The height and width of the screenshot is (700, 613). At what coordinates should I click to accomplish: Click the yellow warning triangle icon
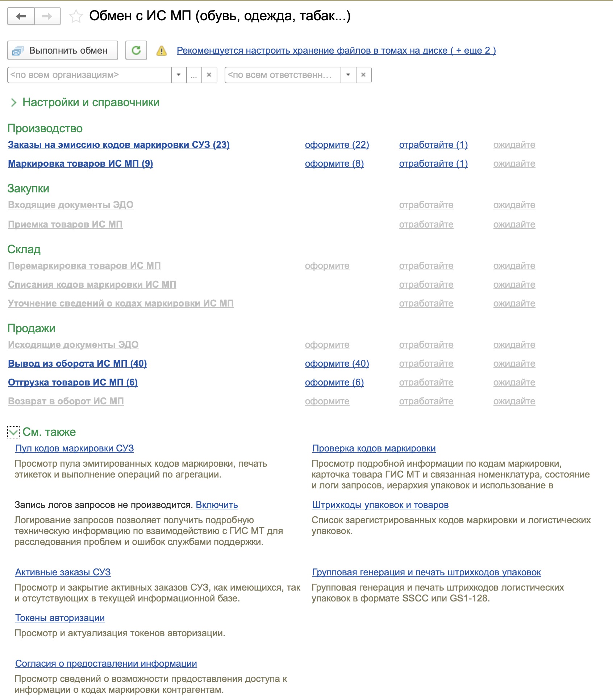tap(161, 51)
